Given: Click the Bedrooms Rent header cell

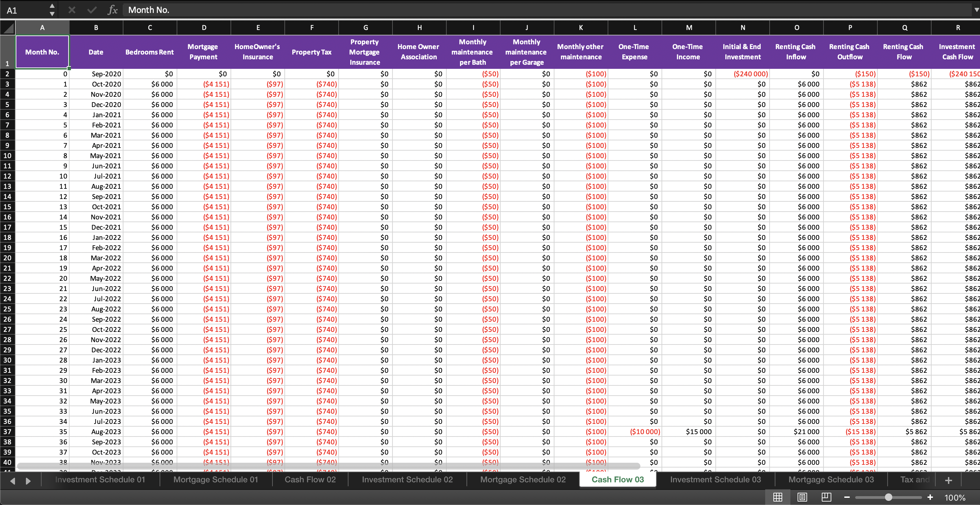Looking at the screenshot, I should pyautogui.click(x=150, y=52).
